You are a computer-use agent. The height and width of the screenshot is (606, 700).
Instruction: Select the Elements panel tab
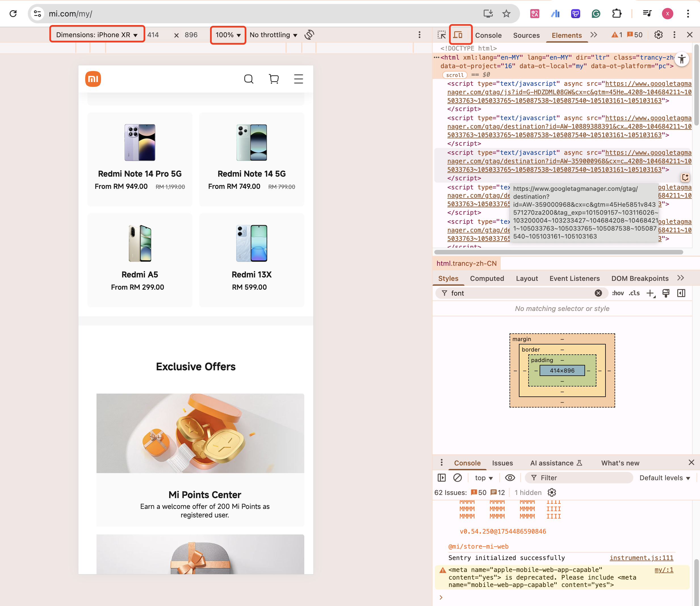(567, 35)
